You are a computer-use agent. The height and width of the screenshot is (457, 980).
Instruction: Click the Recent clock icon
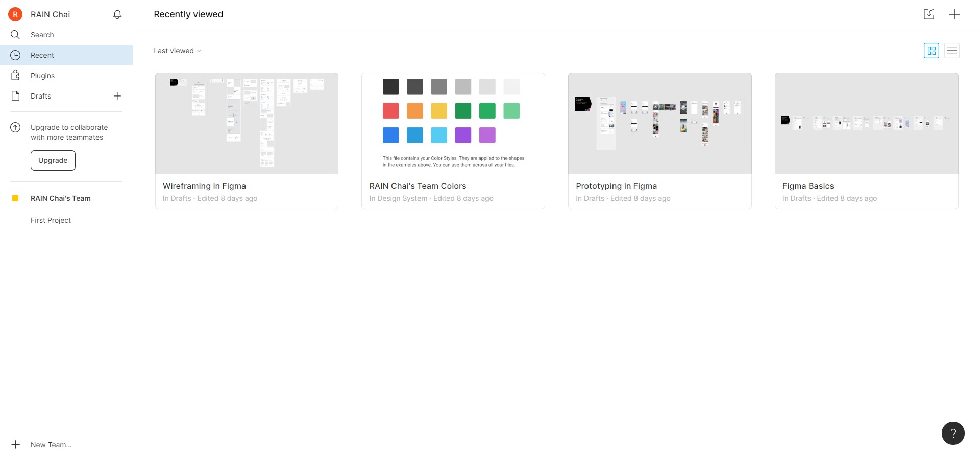[15, 55]
